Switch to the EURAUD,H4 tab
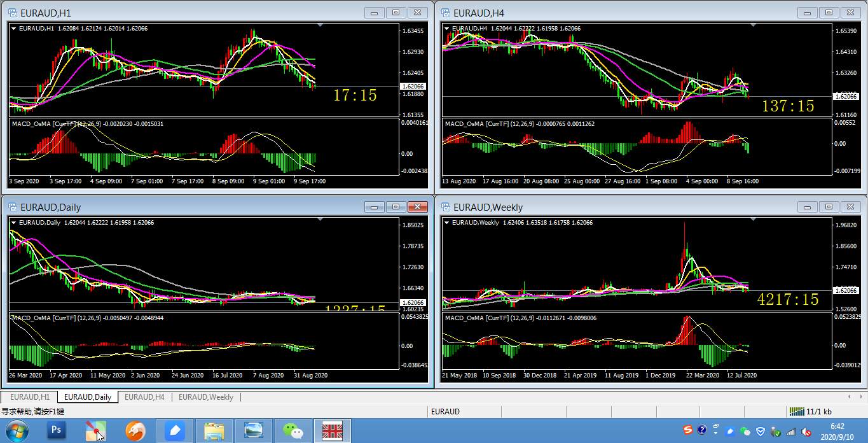Viewport: 868px width, 443px height. pos(144,397)
